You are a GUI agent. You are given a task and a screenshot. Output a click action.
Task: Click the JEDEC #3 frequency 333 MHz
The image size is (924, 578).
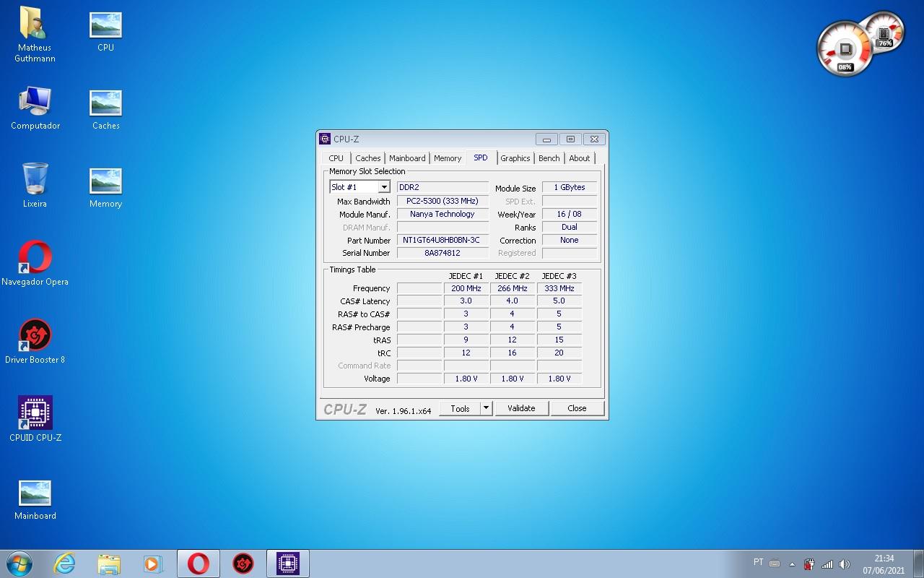pyautogui.click(x=559, y=288)
